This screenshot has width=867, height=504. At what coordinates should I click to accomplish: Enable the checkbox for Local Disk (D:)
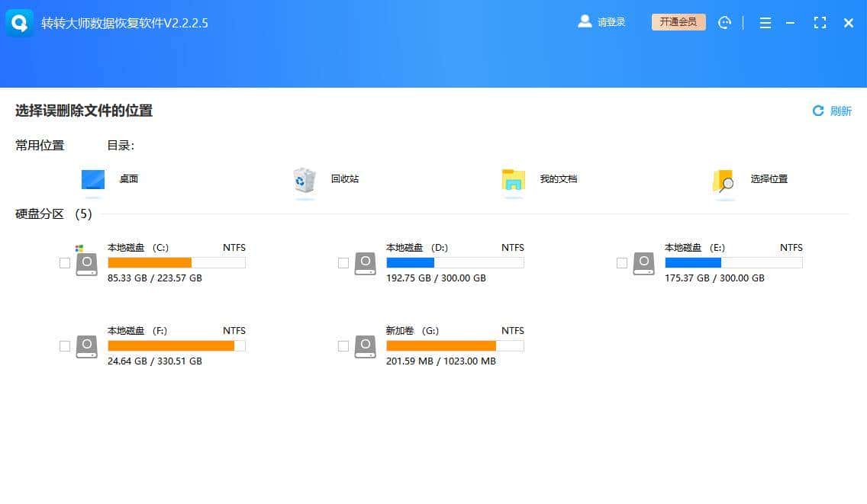[x=343, y=262]
